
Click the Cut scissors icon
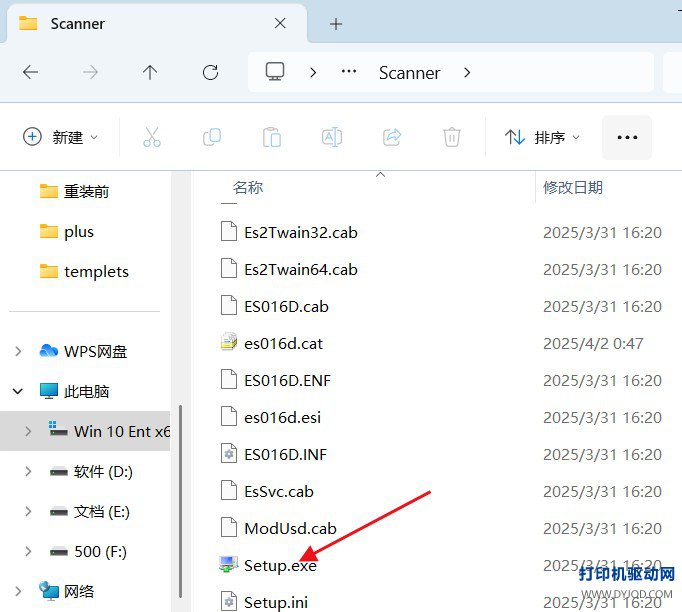tap(152, 137)
